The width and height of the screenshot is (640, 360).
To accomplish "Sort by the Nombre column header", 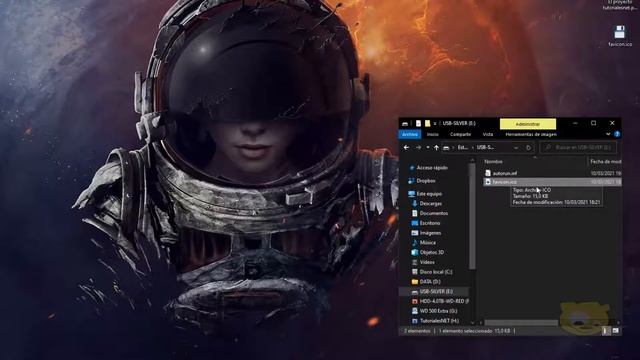I will point(493,162).
